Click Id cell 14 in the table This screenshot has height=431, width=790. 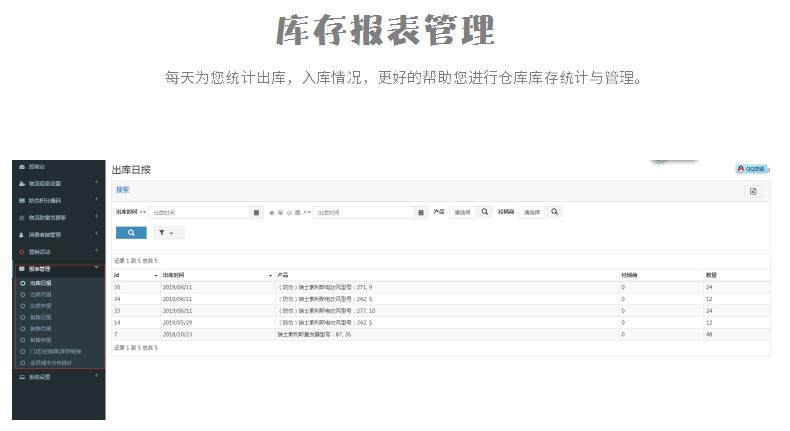[117, 323]
